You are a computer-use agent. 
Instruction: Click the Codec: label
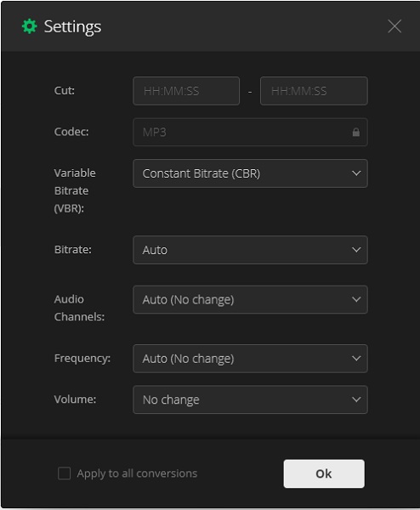(71, 132)
